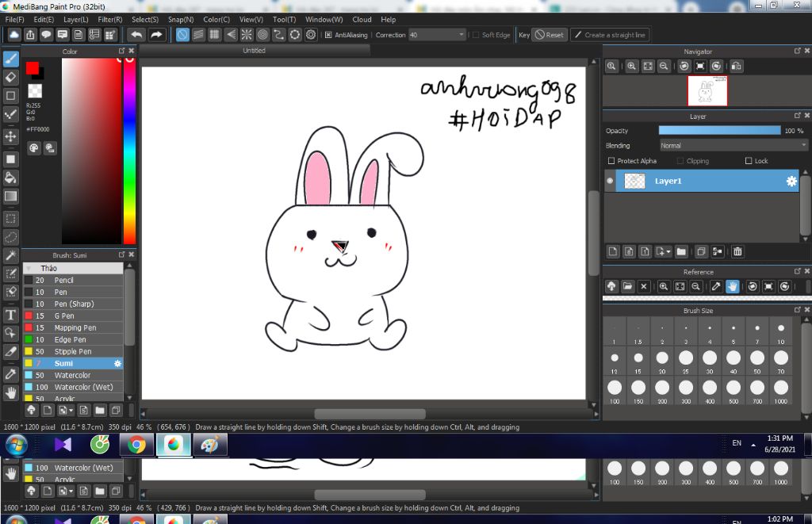Zoom in within the Navigator panel
This screenshot has height=524, width=812.
(x=632, y=67)
